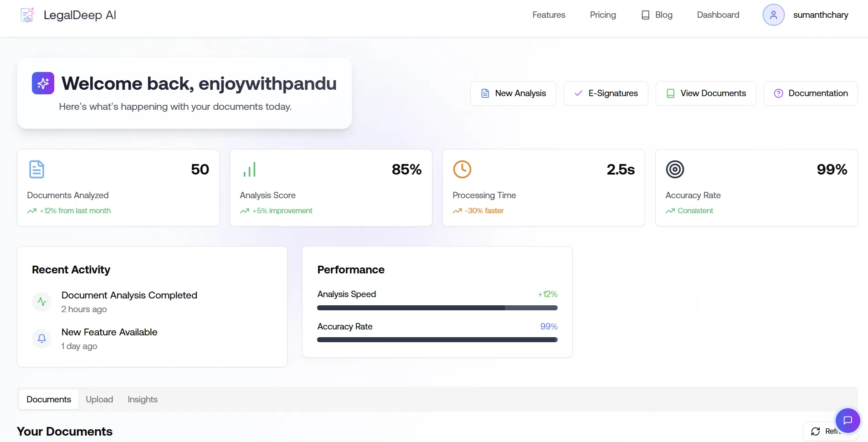Open the floating chat bubble icon

(847, 420)
